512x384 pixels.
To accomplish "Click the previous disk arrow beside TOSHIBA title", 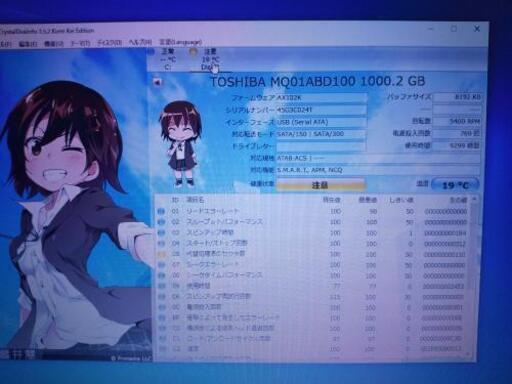I will click(156, 82).
